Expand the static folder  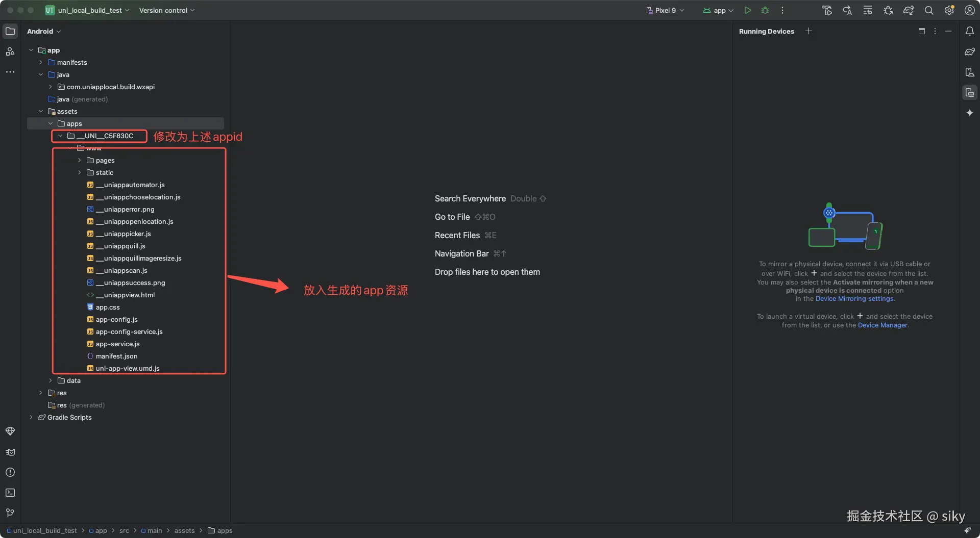80,172
